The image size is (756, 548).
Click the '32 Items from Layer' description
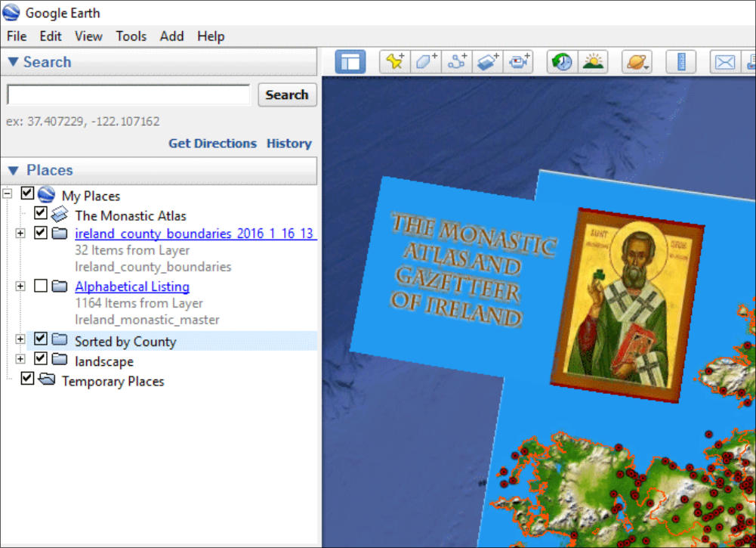(132, 250)
